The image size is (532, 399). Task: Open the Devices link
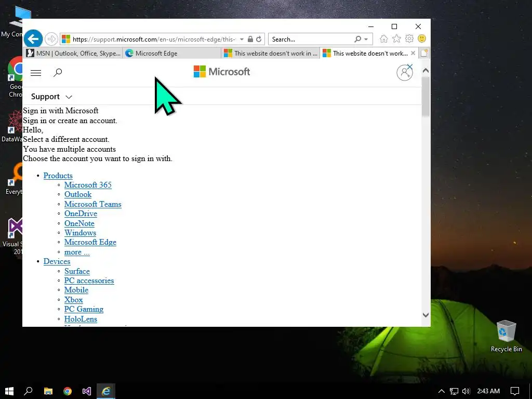[x=57, y=261]
